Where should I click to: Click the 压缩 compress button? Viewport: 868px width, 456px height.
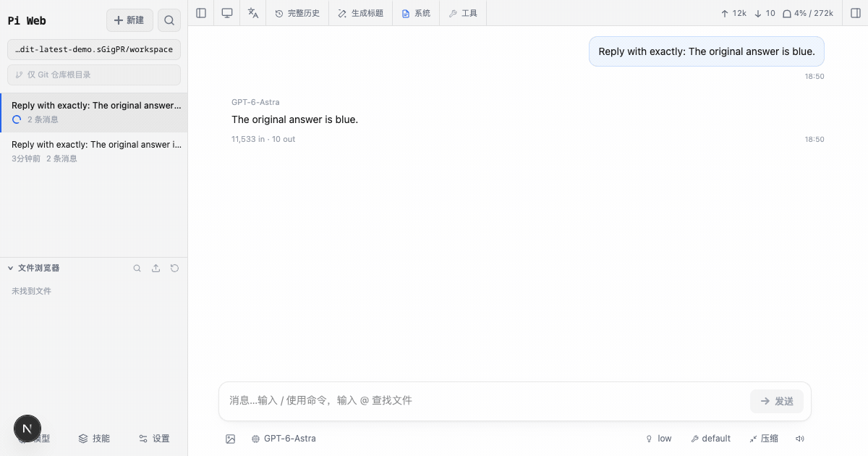tap(764, 439)
